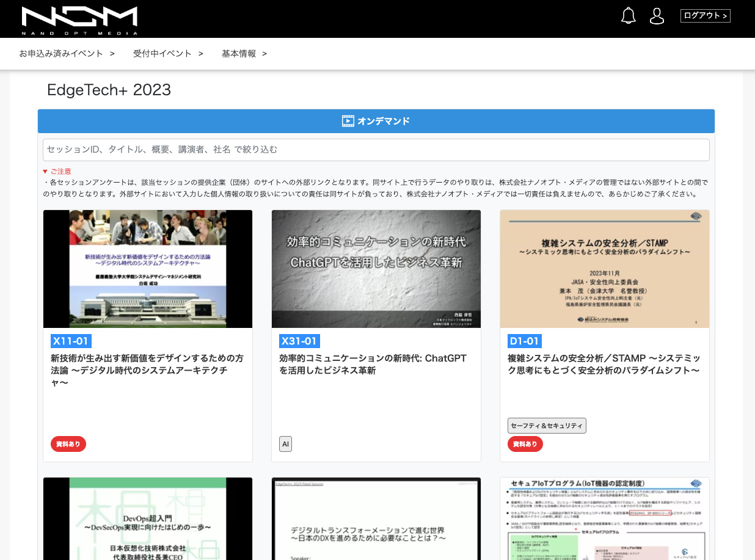755x560 pixels.
Task: Click the session search filter field
Action: coord(376,150)
